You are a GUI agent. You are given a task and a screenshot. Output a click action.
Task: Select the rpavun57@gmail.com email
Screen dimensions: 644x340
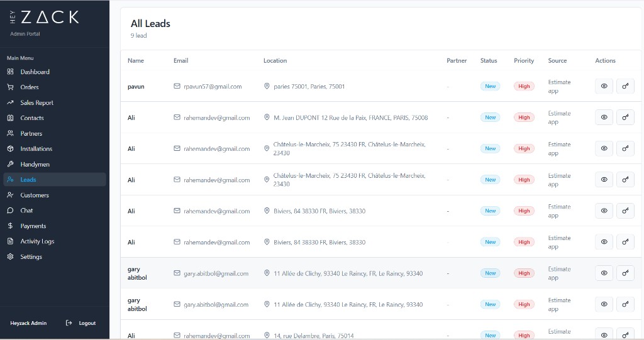pyautogui.click(x=213, y=87)
